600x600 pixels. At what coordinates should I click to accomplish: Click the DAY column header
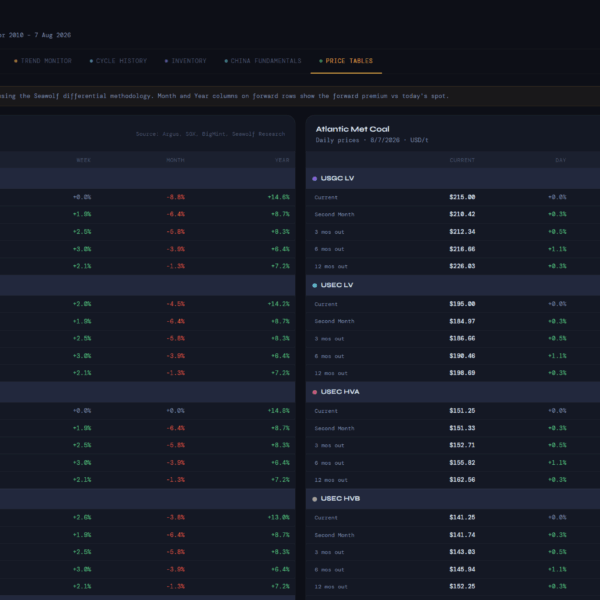tap(561, 160)
